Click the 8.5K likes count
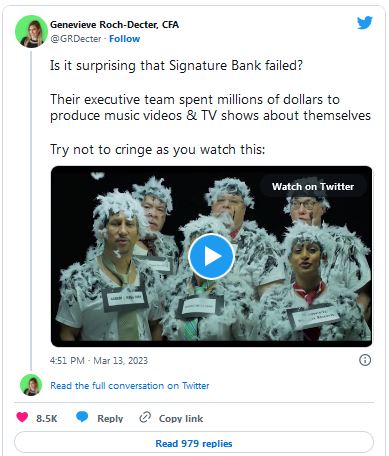Image resolution: width=389 pixels, height=456 pixels. pyautogui.click(x=47, y=418)
